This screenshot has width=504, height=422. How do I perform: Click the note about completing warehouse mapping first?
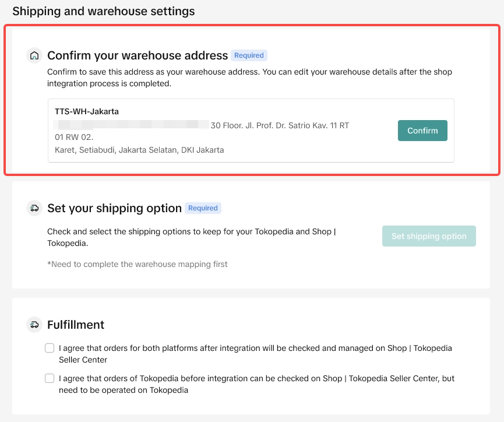click(138, 264)
